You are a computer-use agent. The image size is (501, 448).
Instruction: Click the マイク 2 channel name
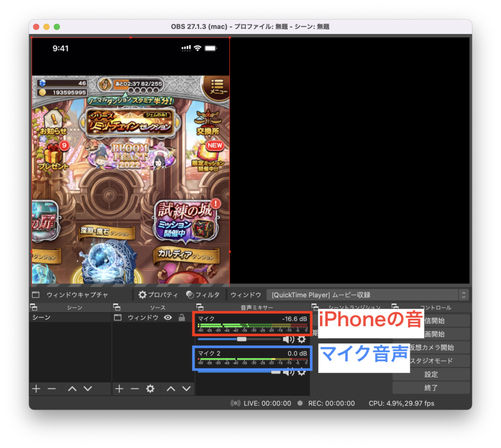pyautogui.click(x=209, y=353)
